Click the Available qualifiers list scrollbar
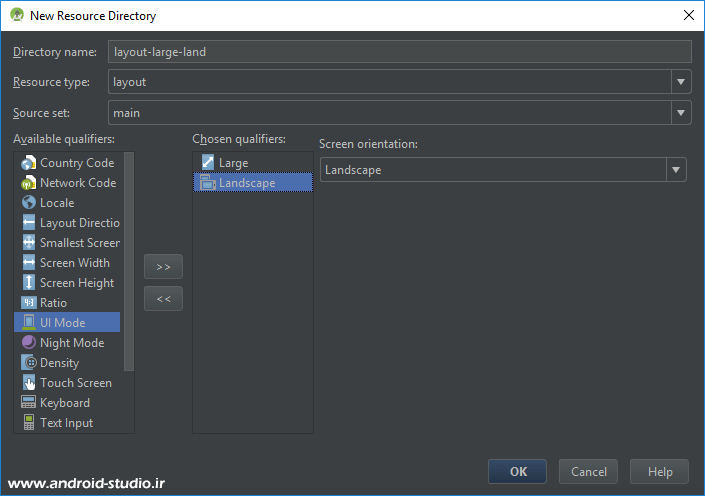 tap(128, 262)
